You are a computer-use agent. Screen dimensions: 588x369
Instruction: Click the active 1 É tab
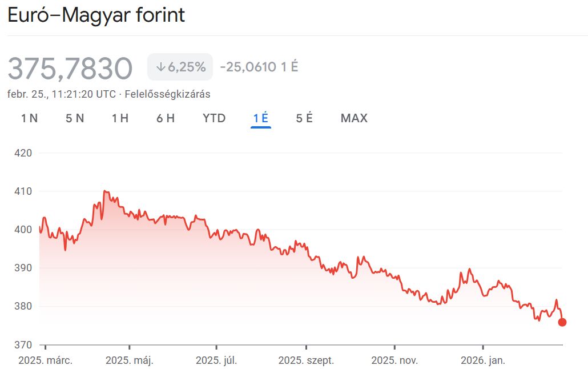tap(261, 118)
